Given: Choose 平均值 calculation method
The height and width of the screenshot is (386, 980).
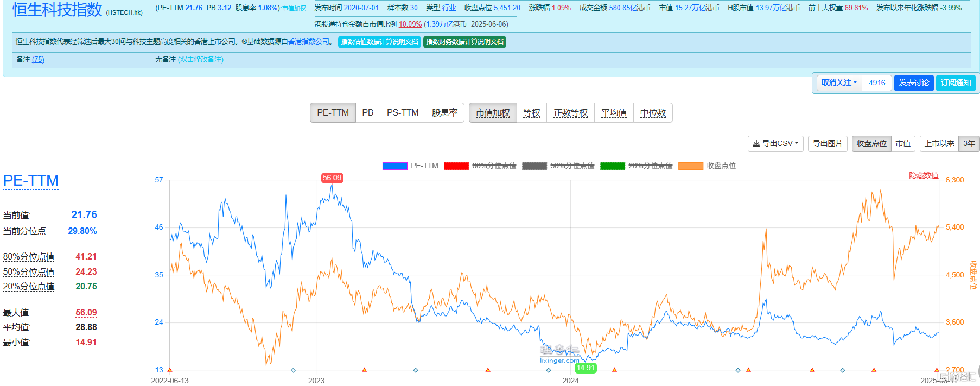Looking at the screenshot, I should [x=614, y=113].
